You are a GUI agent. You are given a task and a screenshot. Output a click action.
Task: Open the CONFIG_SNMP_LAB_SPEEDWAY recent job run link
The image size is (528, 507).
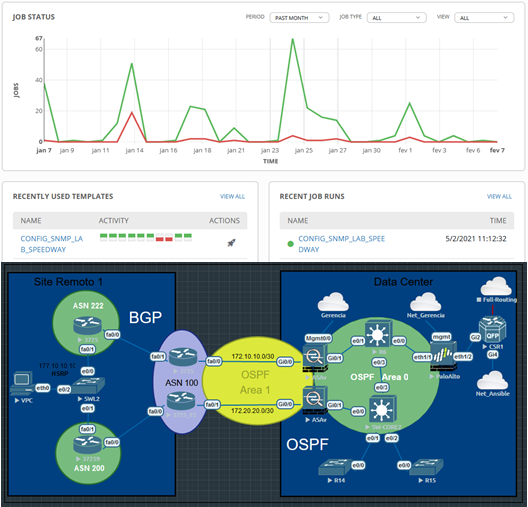pyautogui.click(x=341, y=244)
